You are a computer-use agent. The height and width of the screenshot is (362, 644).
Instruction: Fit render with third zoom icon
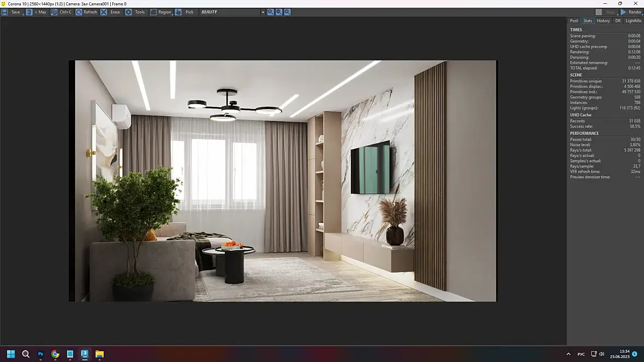point(288,12)
